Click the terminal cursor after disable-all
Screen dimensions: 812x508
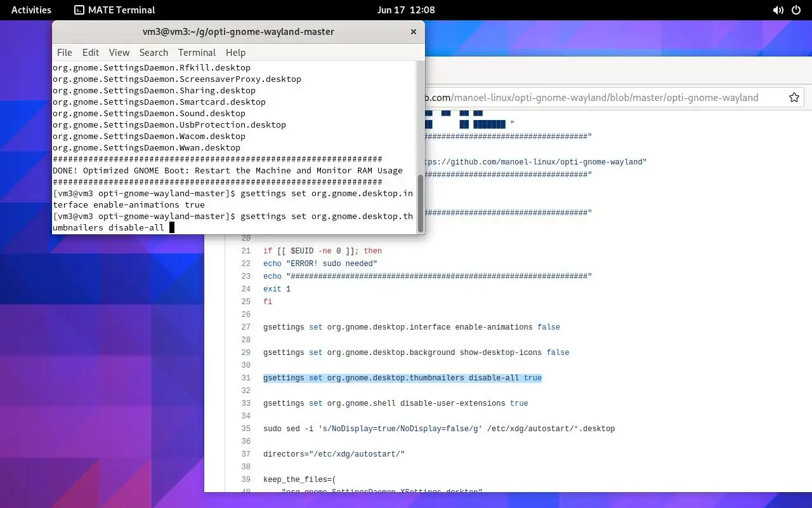click(171, 227)
